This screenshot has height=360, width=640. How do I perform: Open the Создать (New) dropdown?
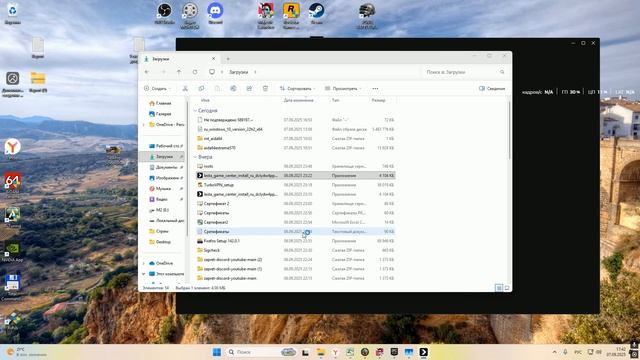(158, 89)
